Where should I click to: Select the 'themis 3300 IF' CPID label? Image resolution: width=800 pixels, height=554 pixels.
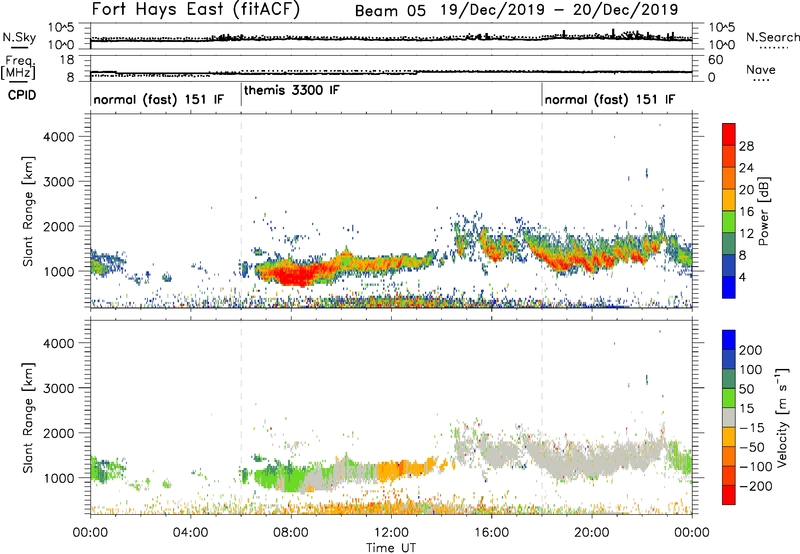tap(292, 91)
